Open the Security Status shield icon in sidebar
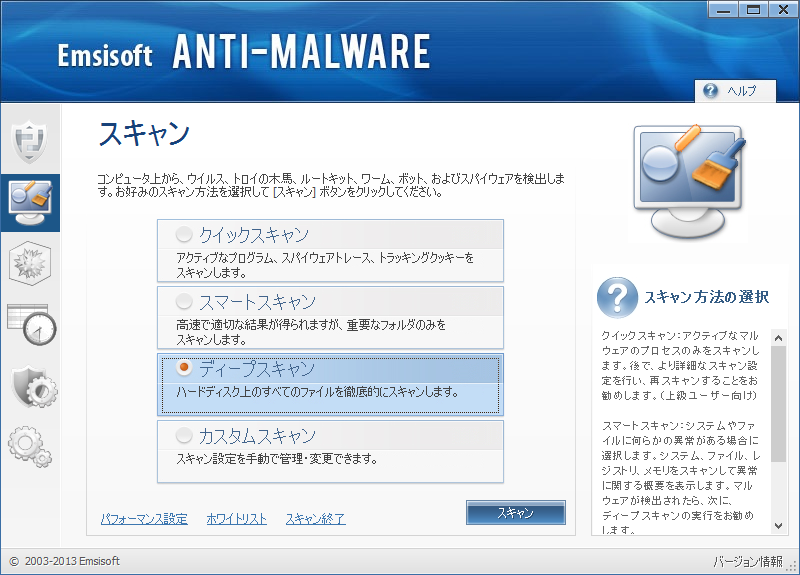This screenshot has width=800, height=575. (30, 140)
